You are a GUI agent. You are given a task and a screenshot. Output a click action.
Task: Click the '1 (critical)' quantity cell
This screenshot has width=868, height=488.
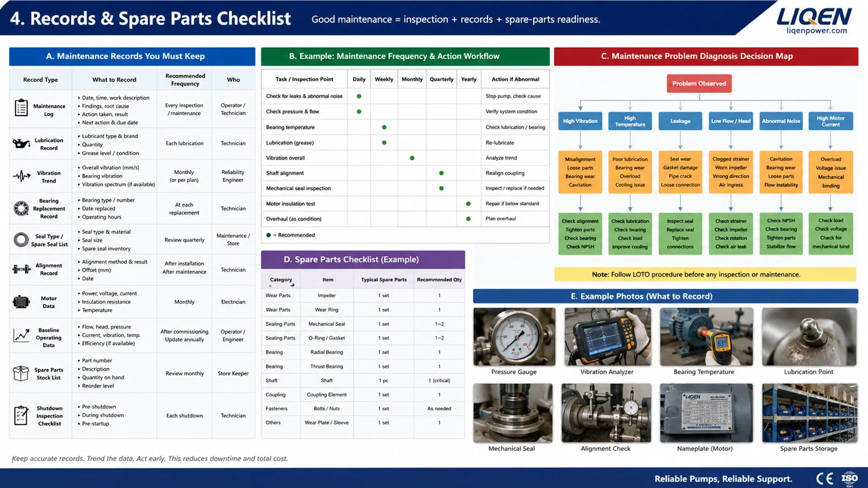pyautogui.click(x=439, y=380)
